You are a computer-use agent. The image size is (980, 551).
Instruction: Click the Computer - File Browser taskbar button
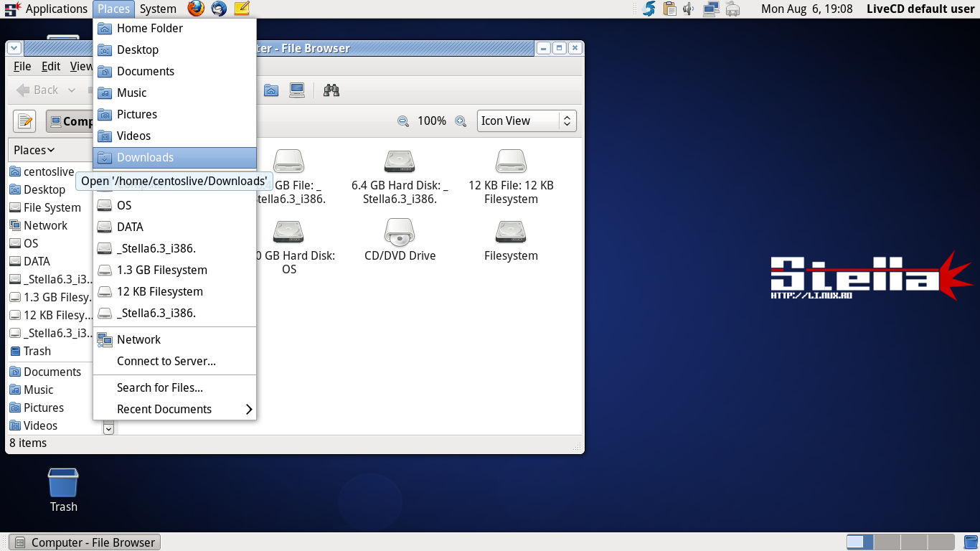pos(85,542)
